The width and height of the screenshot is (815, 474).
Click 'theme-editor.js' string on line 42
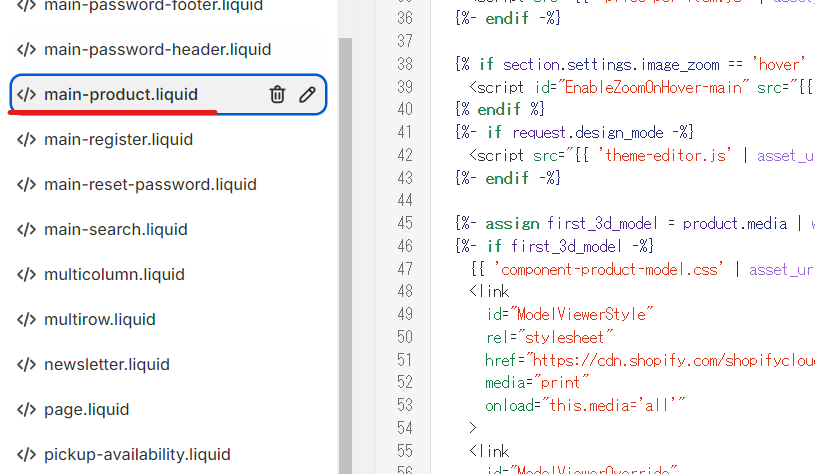[x=665, y=155]
